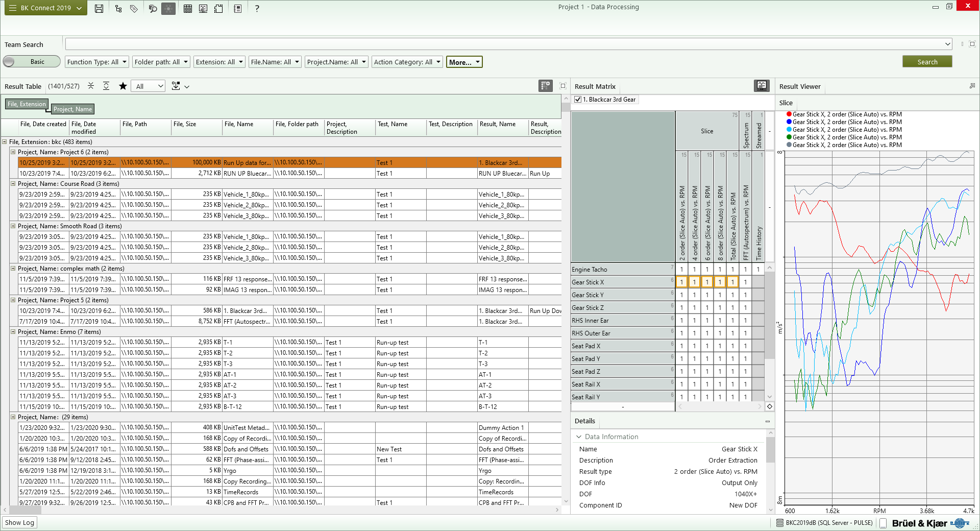Uncheck the 1. Blackcar 3rd Gear checkbox
Viewport: 980px width, 531px height.
(x=578, y=100)
